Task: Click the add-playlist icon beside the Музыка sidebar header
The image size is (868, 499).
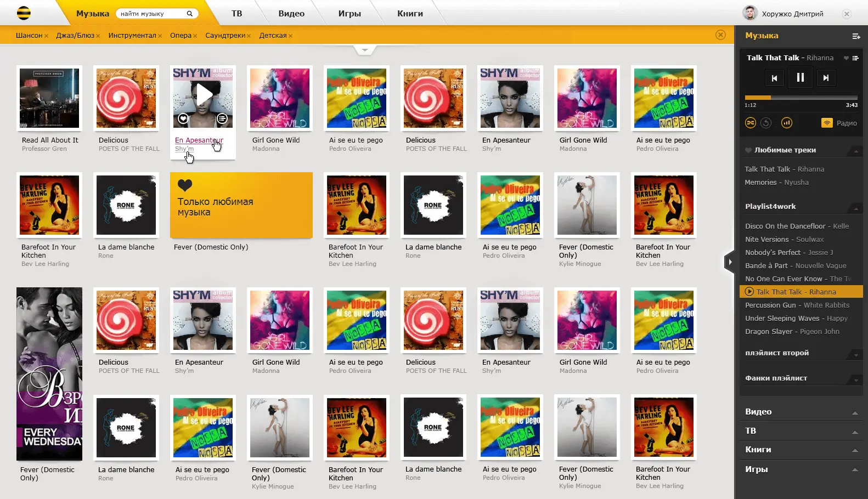Action: [855, 36]
